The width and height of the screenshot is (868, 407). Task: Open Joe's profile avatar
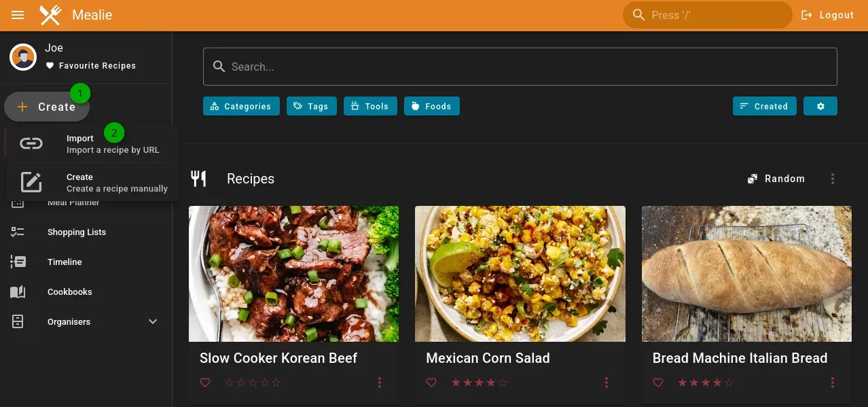point(23,57)
